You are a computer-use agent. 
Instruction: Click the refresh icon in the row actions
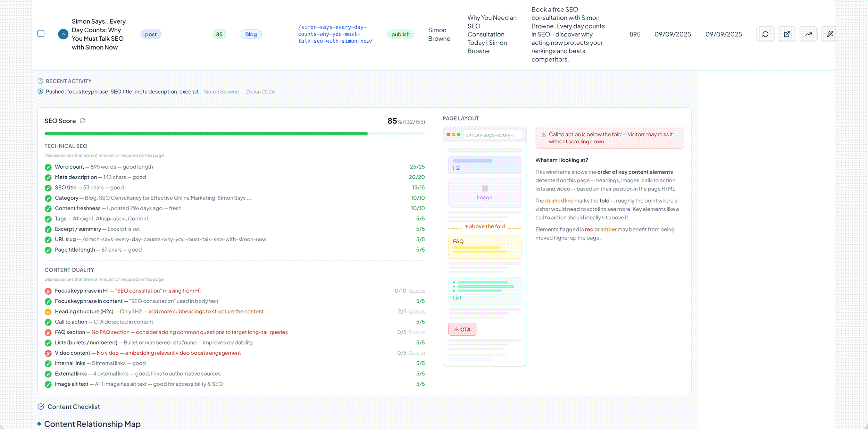[765, 34]
